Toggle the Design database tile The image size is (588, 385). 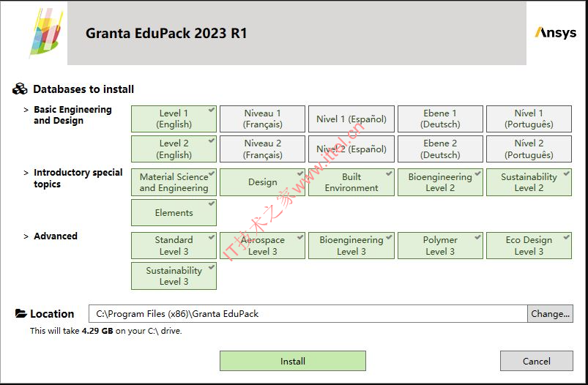click(262, 182)
